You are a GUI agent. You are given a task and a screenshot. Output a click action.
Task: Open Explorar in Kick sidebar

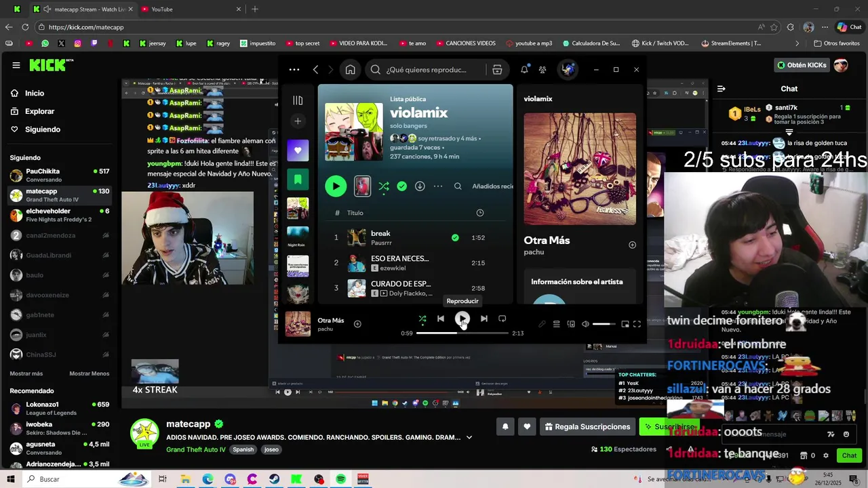pos(39,111)
